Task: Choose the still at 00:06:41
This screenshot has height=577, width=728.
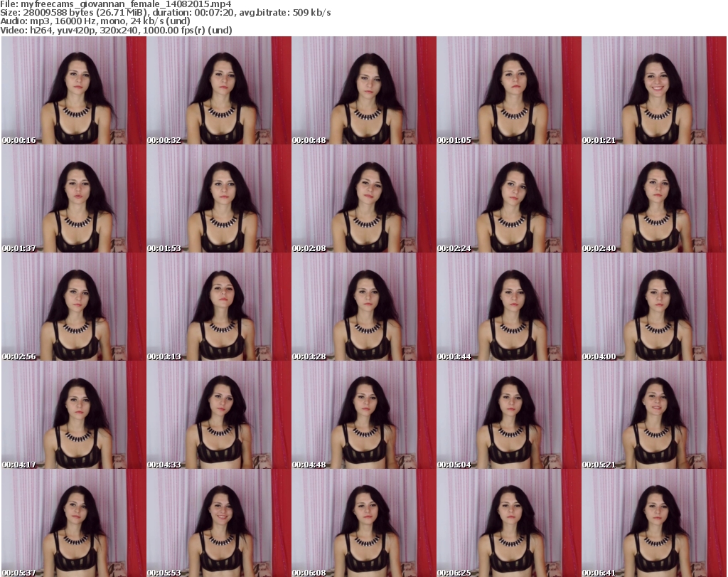Action: point(654,523)
